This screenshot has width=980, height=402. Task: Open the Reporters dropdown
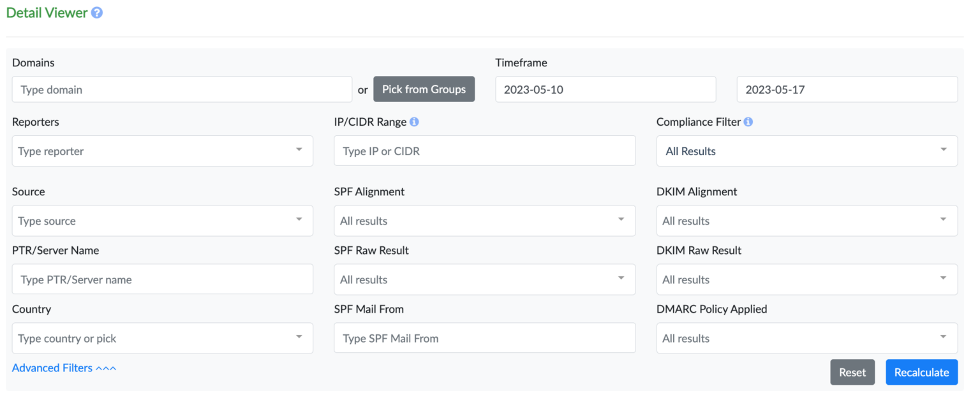(162, 151)
